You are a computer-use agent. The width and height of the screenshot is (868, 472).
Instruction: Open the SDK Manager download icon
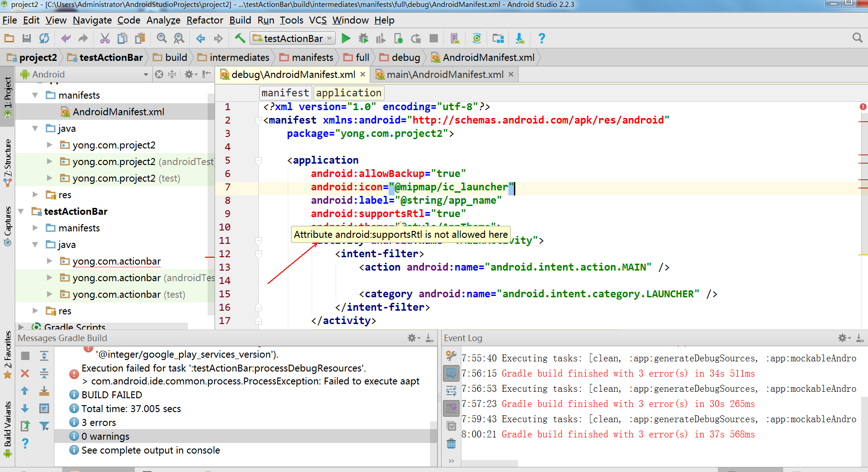(x=520, y=38)
